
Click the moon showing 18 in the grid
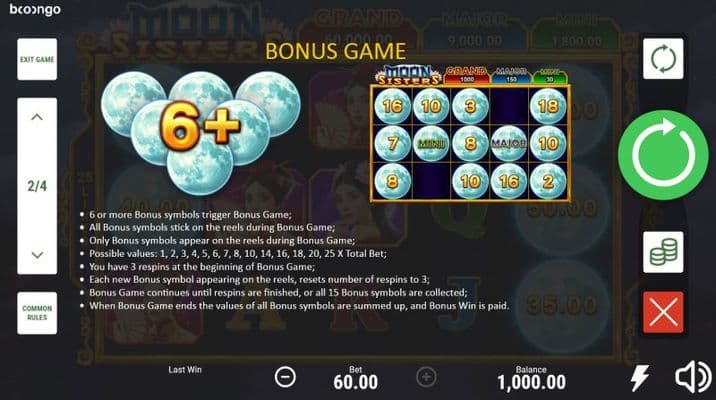pos(548,106)
